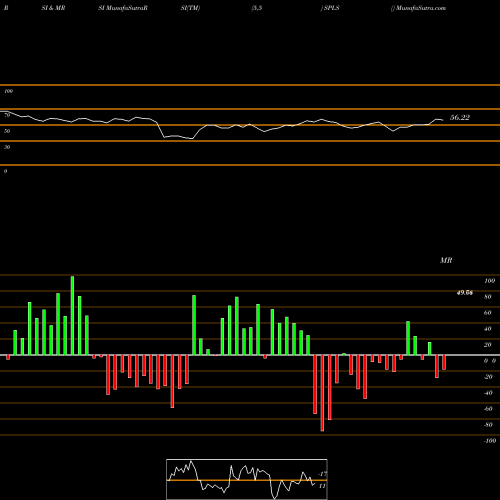Click the MR axis label 60
500x500 pixels.
pos(488,313)
